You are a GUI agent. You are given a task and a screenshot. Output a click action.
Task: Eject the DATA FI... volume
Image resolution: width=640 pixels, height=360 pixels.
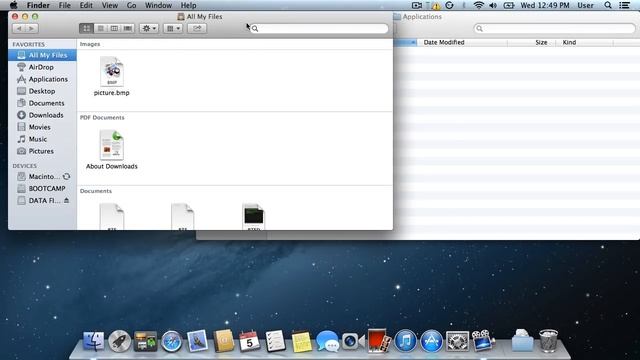coord(67,200)
